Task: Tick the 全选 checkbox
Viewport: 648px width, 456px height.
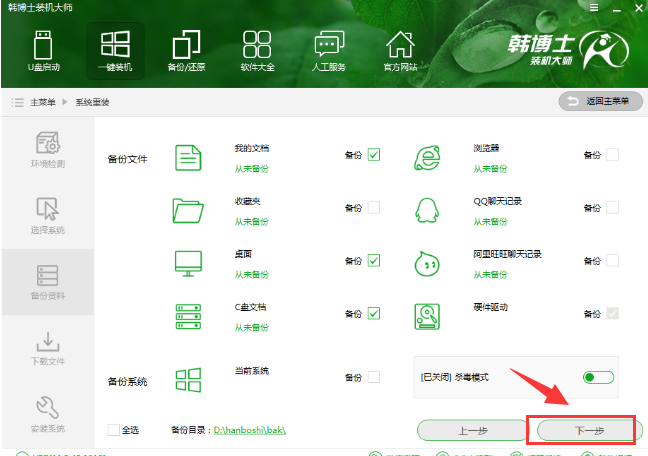Action: pos(114,430)
